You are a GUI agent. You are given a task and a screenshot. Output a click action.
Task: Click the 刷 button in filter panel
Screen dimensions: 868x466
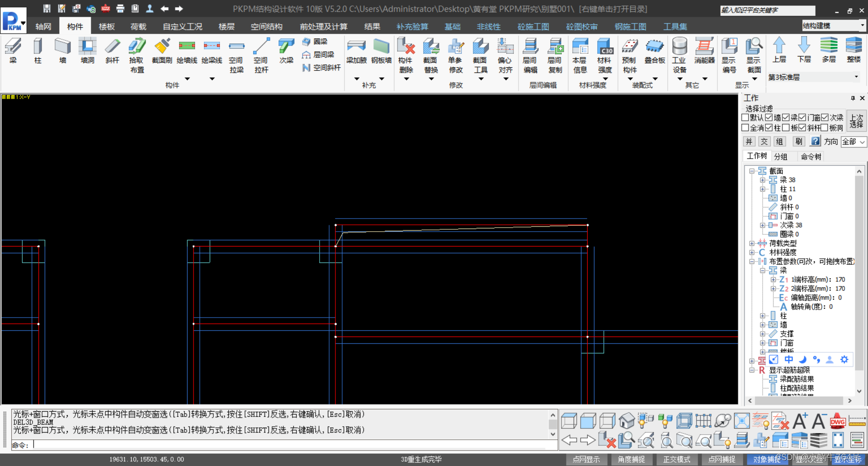[x=799, y=142]
